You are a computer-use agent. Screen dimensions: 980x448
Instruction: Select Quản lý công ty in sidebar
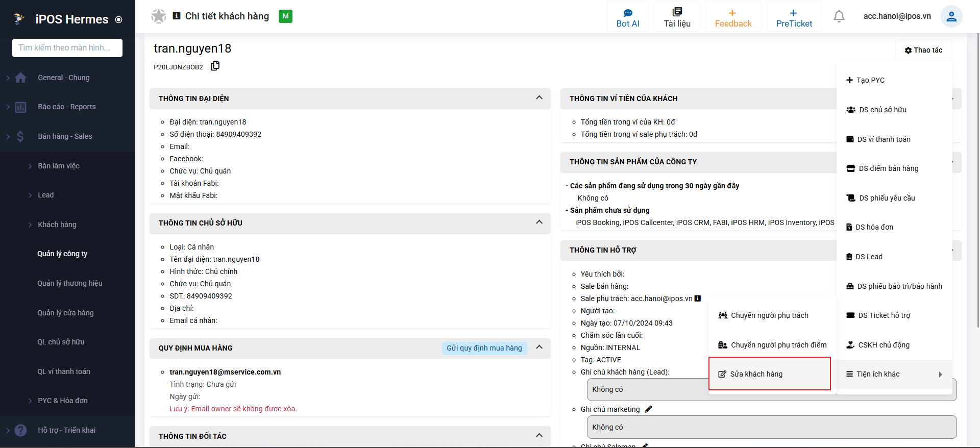tap(62, 254)
